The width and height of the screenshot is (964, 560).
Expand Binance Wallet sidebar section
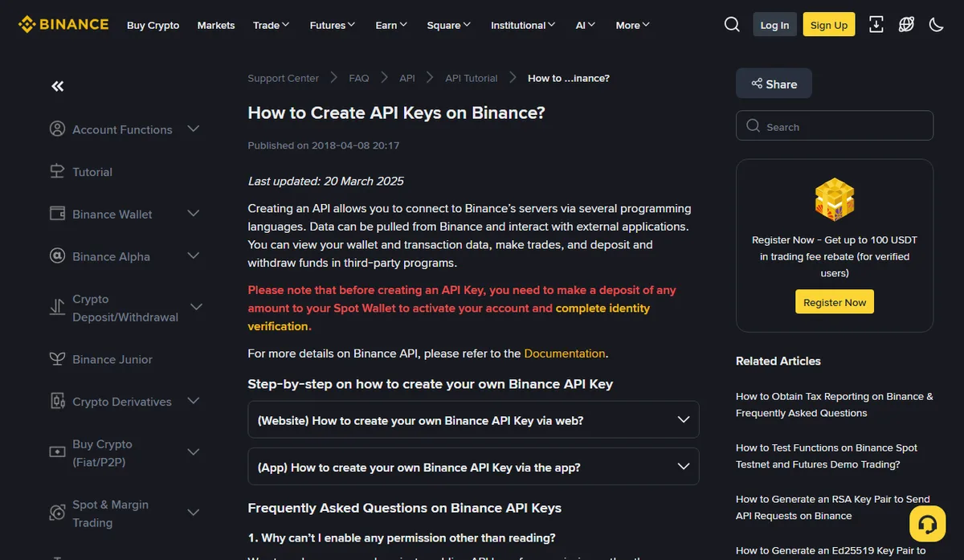click(x=194, y=214)
